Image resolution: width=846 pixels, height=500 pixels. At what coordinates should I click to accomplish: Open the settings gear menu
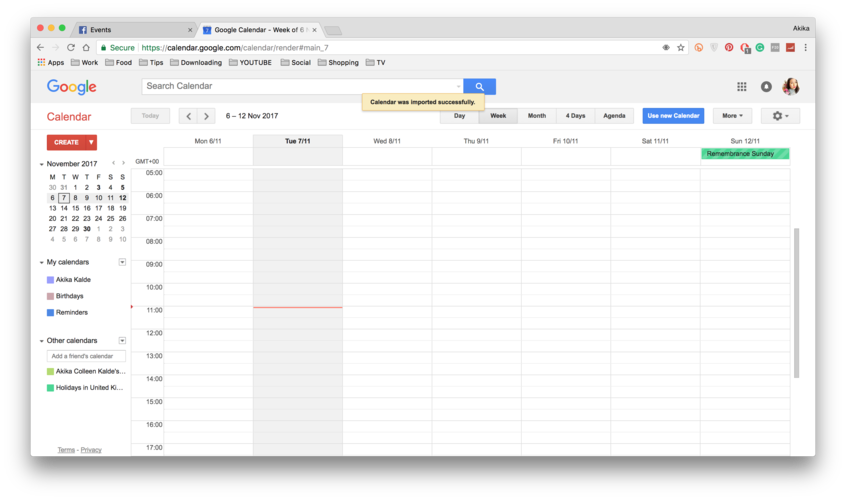780,116
